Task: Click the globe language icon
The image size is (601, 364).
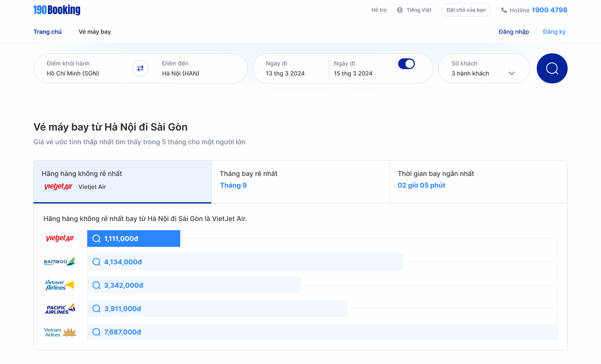Action: pos(400,10)
